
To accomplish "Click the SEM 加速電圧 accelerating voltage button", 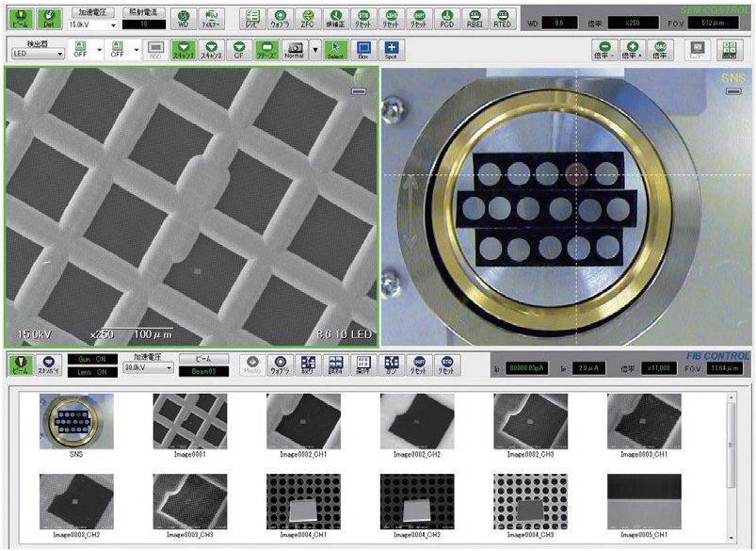I will (x=92, y=12).
